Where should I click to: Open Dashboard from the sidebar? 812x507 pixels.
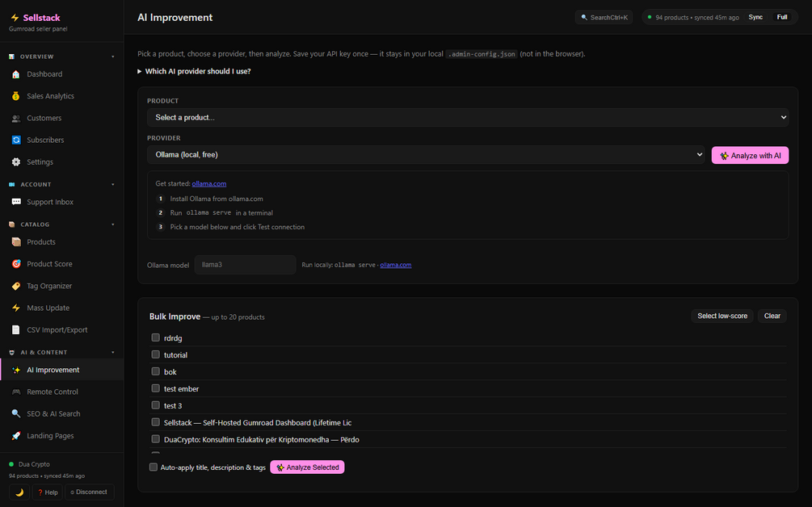click(61, 74)
